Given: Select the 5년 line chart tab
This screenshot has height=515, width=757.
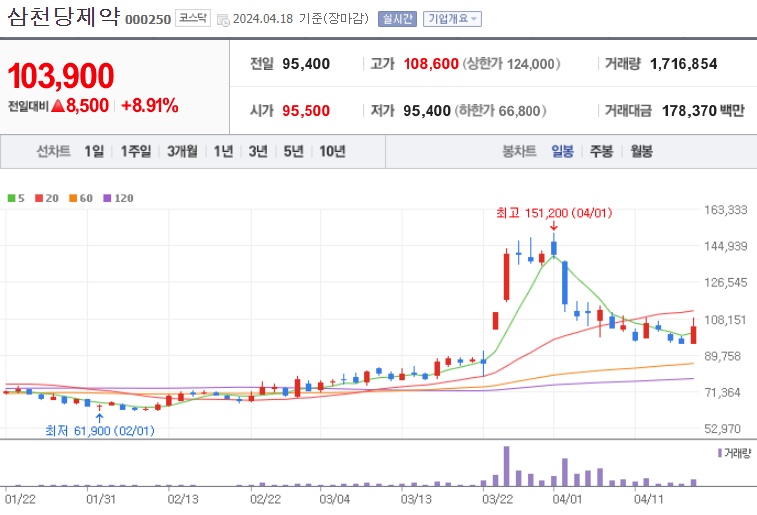Looking at the screenshot, I should point(294,152).
